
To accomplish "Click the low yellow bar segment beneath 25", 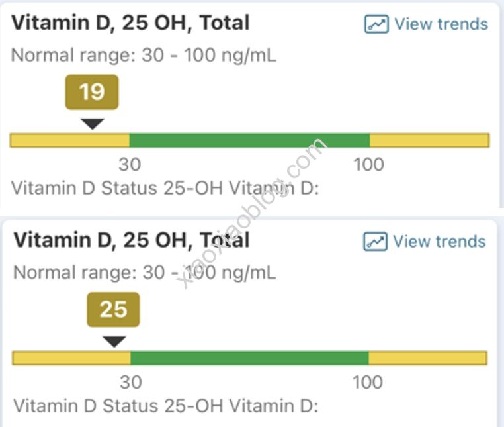I will tap(71, 358).
